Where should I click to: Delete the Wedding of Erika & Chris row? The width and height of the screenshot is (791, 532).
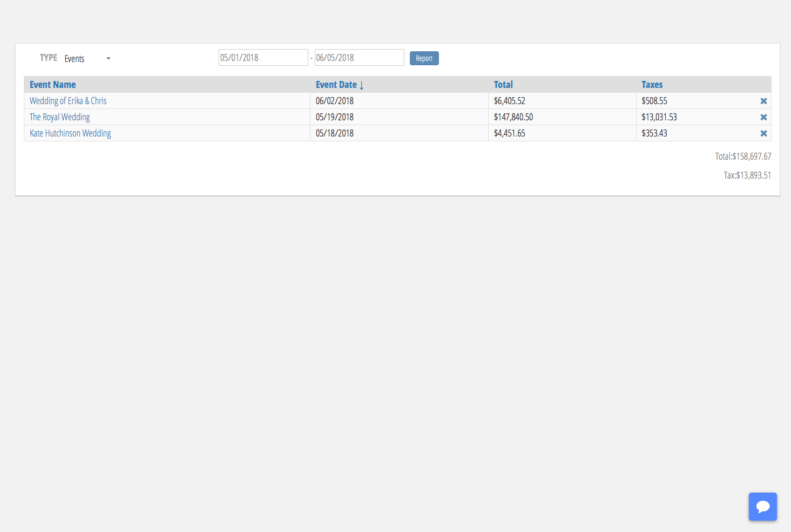point(763,101)
